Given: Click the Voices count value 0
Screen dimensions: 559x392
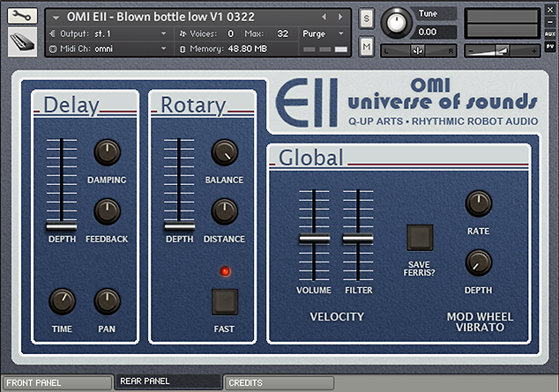Looking at the screenshot, I should (x=231, y=33).
